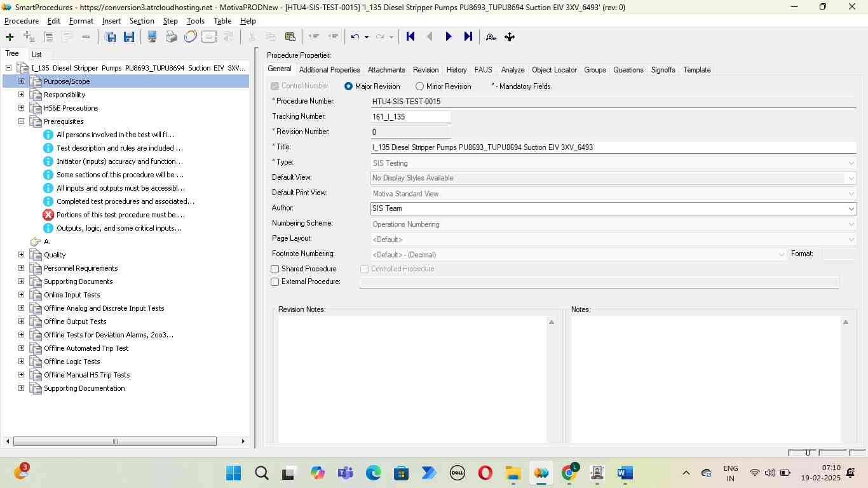This screenshot has width=868, height=488.
Task: Open Microsoft Edge from taskbar
Action: click(373, 473)
